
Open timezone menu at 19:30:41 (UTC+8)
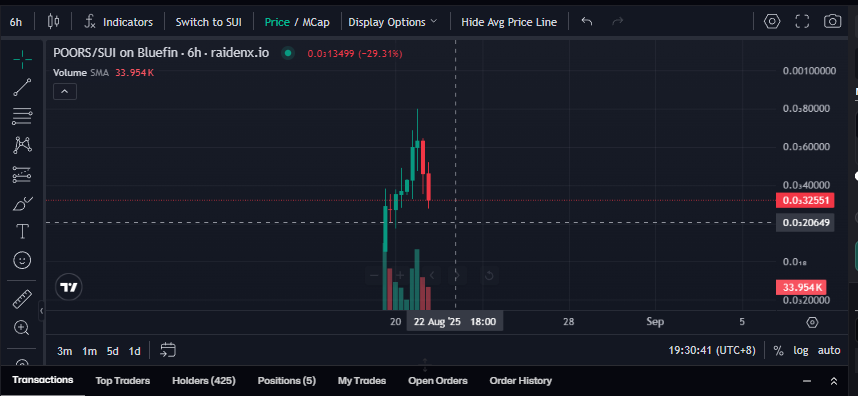click(712, 351)
